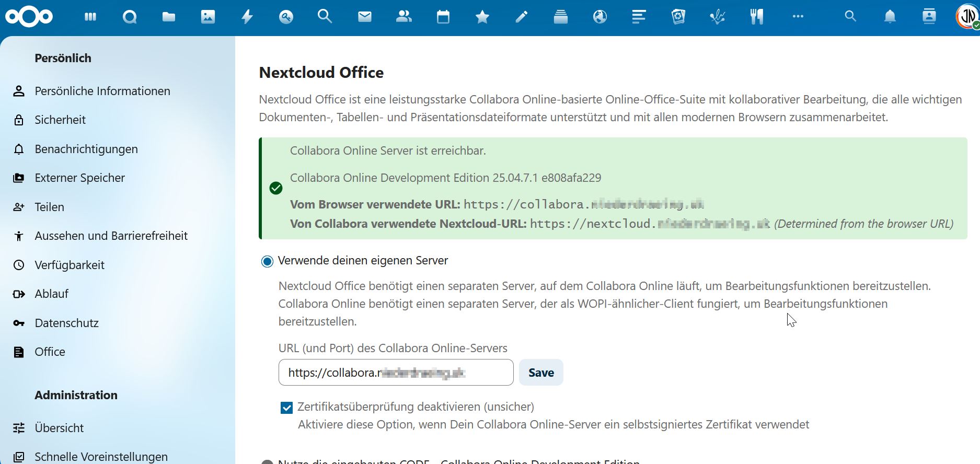Open 'Sicherheit' settings section
980x464 pixels.
pos(60,120)
